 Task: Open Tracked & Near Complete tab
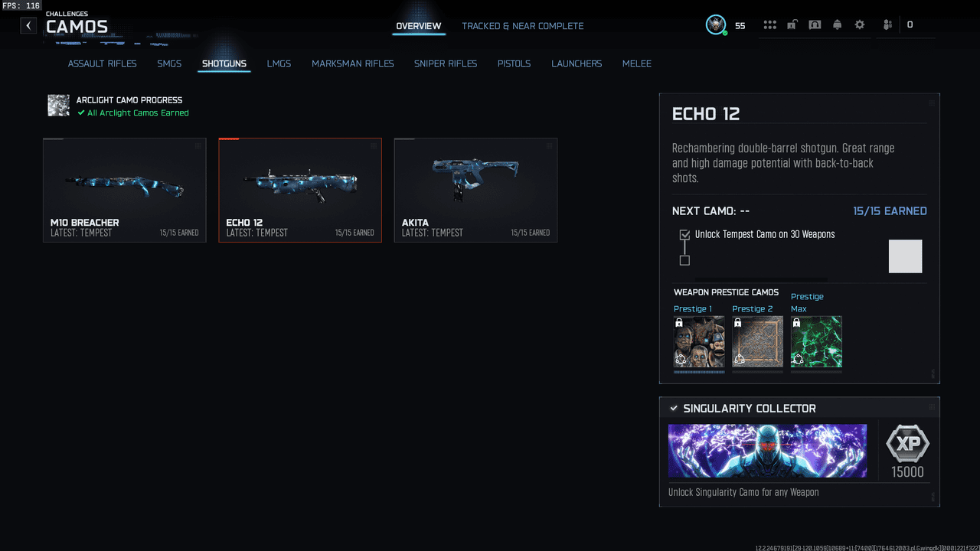(522, 26)
